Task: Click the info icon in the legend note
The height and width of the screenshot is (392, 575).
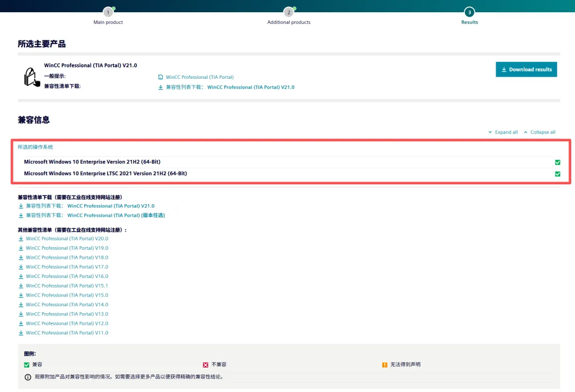Action: click(28, 377)
